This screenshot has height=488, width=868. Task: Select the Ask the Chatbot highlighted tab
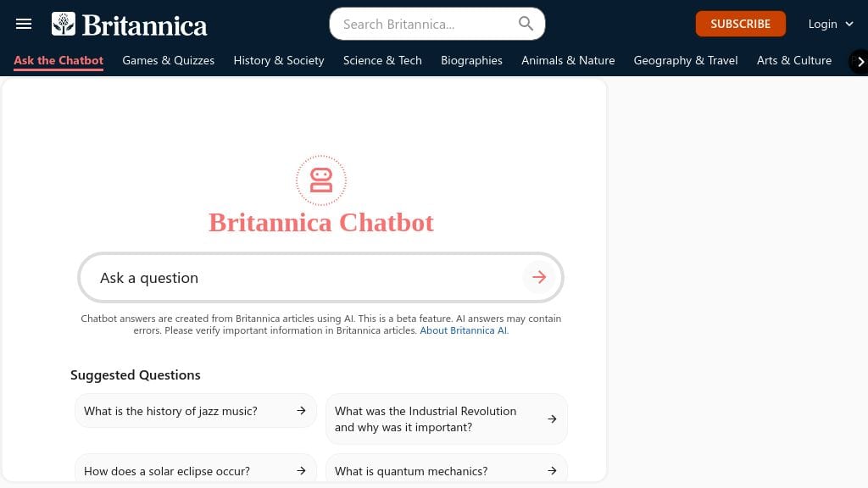58,60
